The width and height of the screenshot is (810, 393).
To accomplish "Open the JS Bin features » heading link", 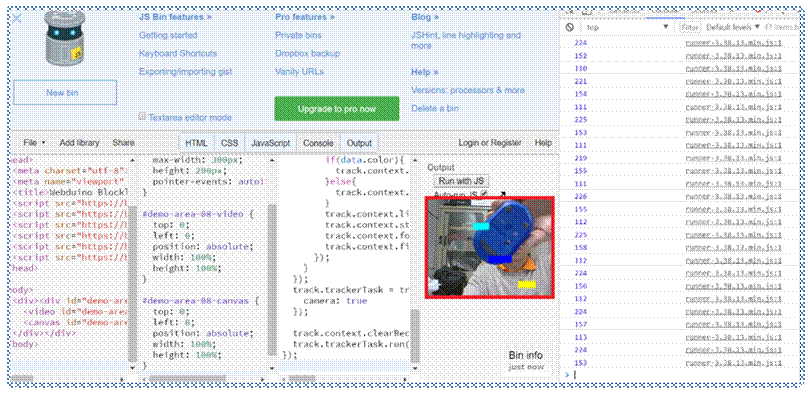I will point(175,17).
